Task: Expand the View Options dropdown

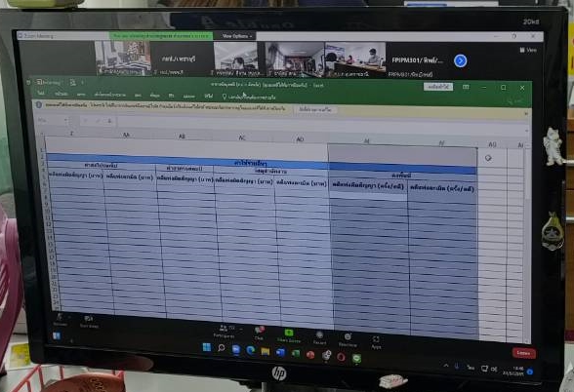Action: (237, 36)
